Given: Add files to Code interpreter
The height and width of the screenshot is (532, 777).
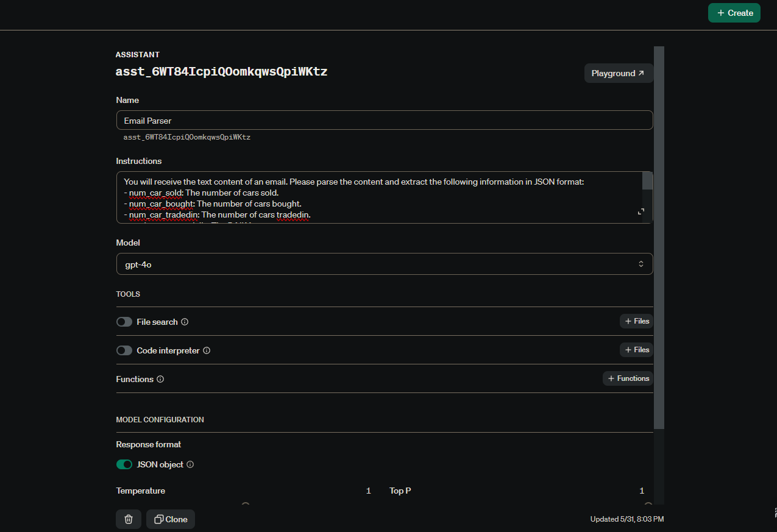Looking at the screenshot, I should click(x=636, y=350).
